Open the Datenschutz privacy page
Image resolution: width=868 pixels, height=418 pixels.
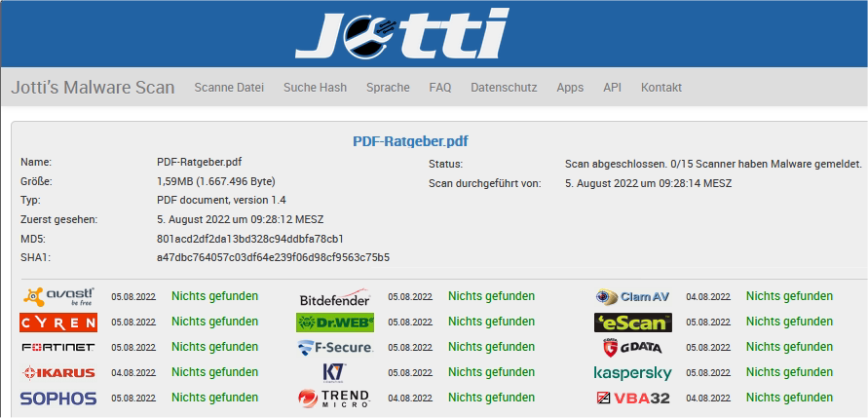coord(504,88)
